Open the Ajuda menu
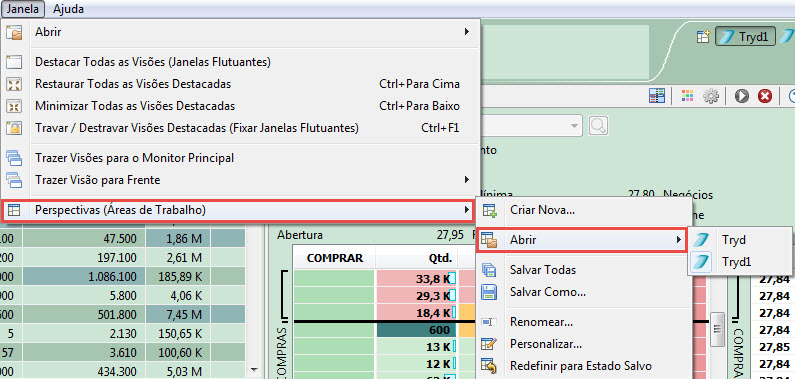 pos(68,9)
